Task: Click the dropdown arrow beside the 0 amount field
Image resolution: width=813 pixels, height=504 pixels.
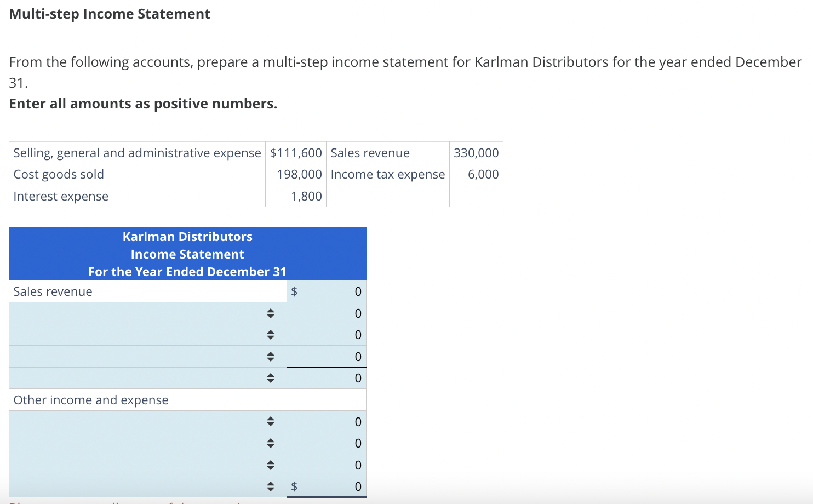Action: (270, 313)
